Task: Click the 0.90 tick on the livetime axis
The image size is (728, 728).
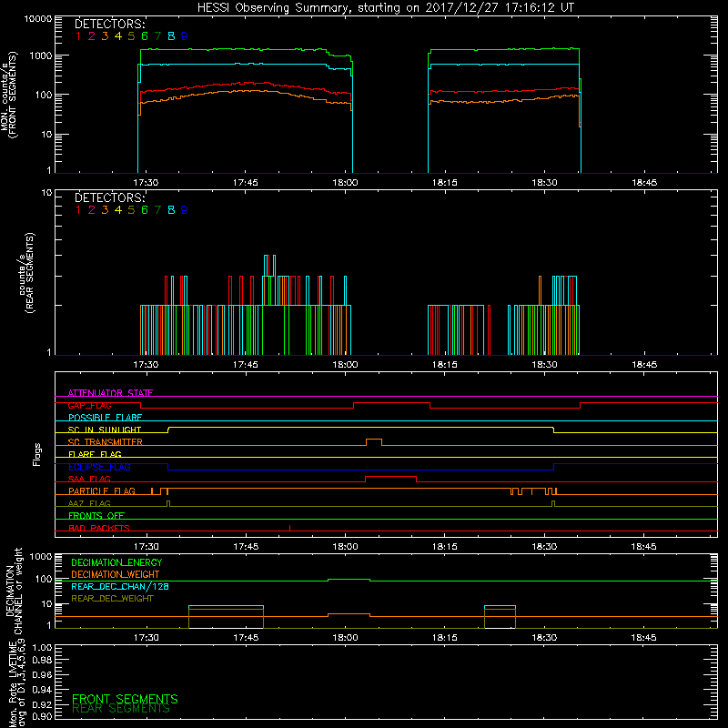Action: pos(43,716)
